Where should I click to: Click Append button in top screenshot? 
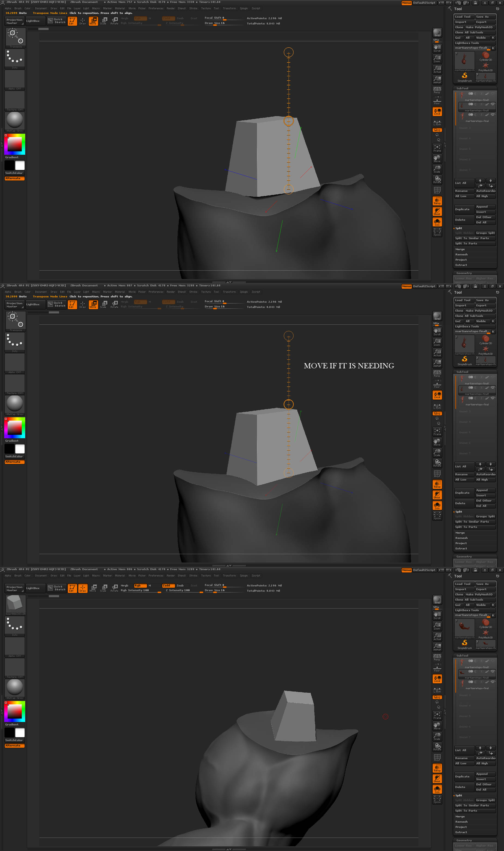485,207
